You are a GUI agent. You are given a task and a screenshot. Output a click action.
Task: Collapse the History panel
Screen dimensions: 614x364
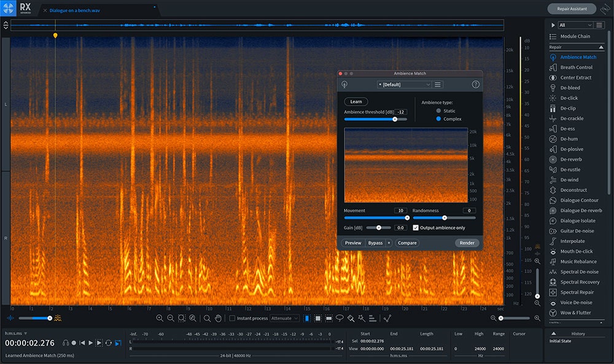[x=554, y=333]
